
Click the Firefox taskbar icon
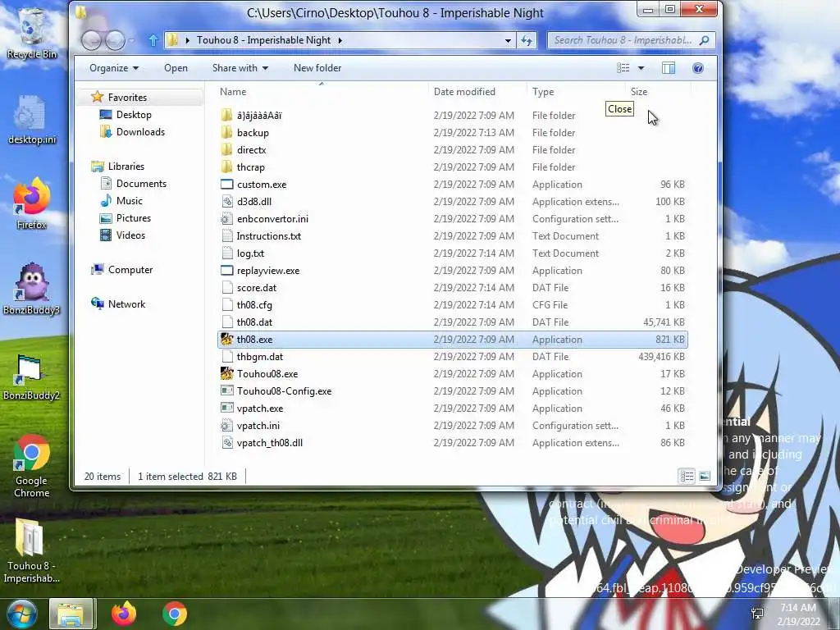[124, 614]
